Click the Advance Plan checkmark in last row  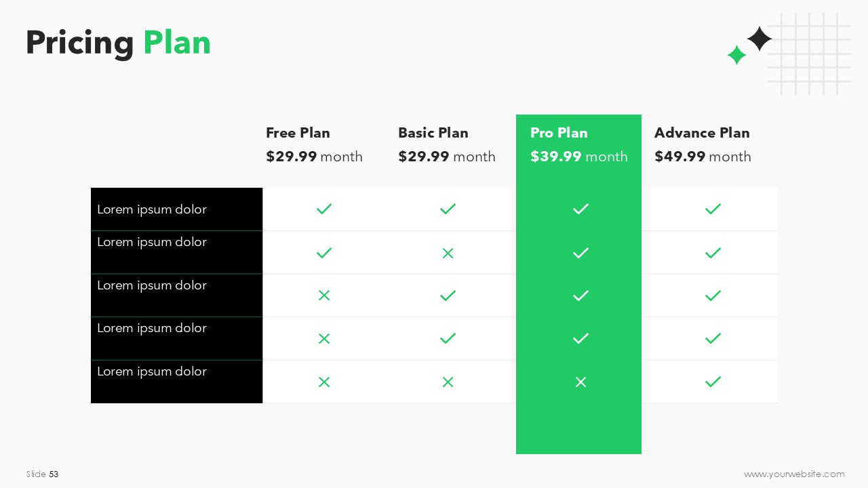coord(713,382)
